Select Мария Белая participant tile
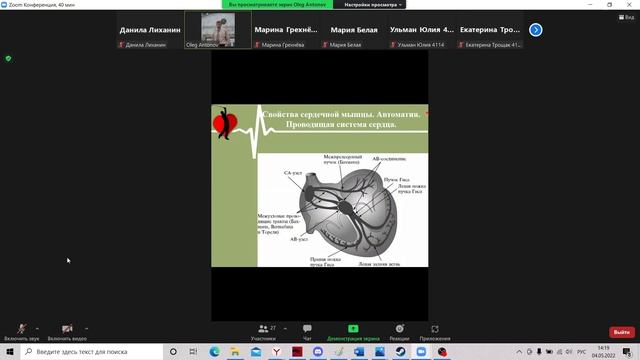640x360 pixels. [x=354, y=30]
